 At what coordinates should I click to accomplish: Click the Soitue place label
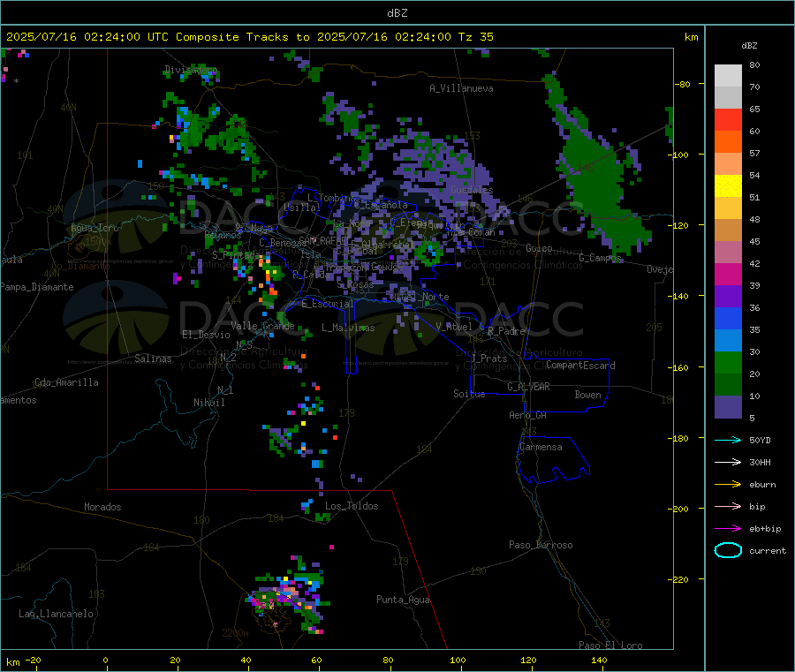[469, 394]
